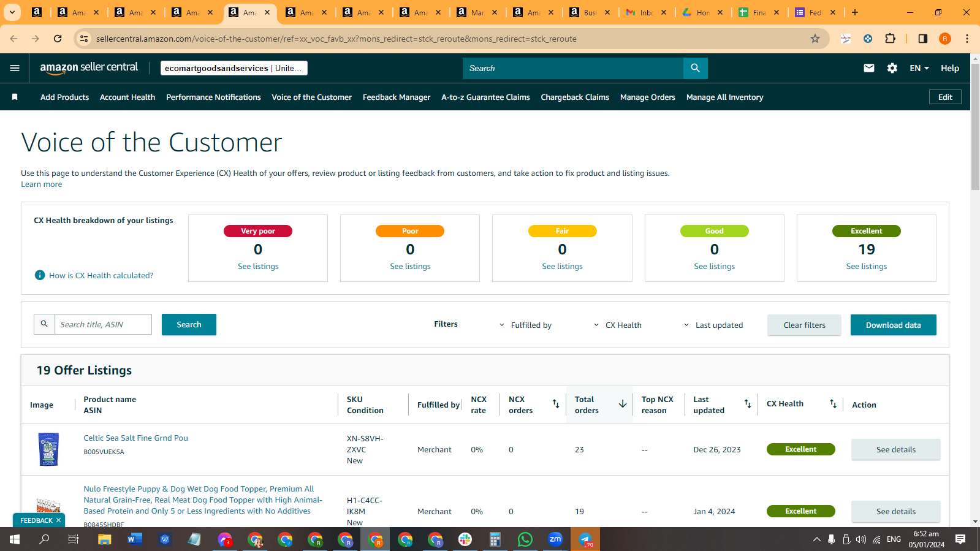Open Zoom from the taskbar
The image size is (980, 551).
click(x=555, y=539)
